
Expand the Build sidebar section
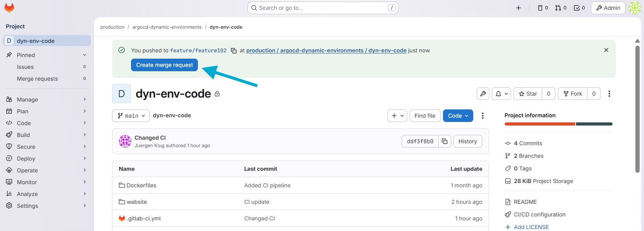pos(46,135)
